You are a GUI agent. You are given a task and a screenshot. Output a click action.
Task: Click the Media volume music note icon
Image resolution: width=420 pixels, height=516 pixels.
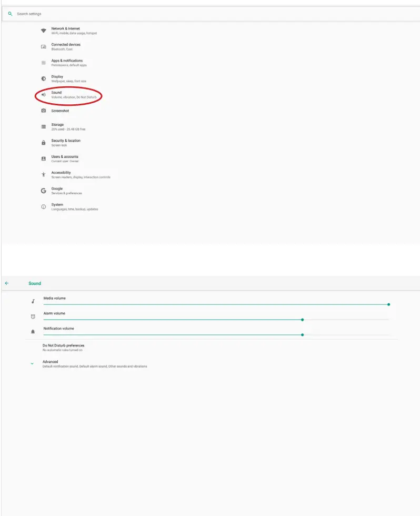(33, 301)
